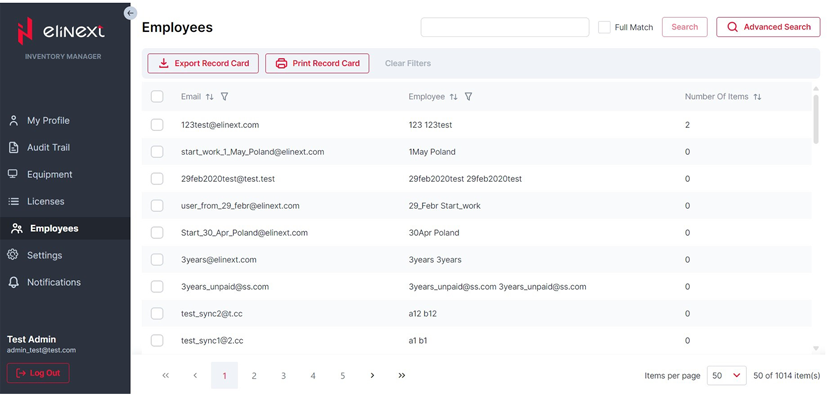
Task: Sort by Employee column arrows
Action: pyautogui.click(x=453, y=97)
